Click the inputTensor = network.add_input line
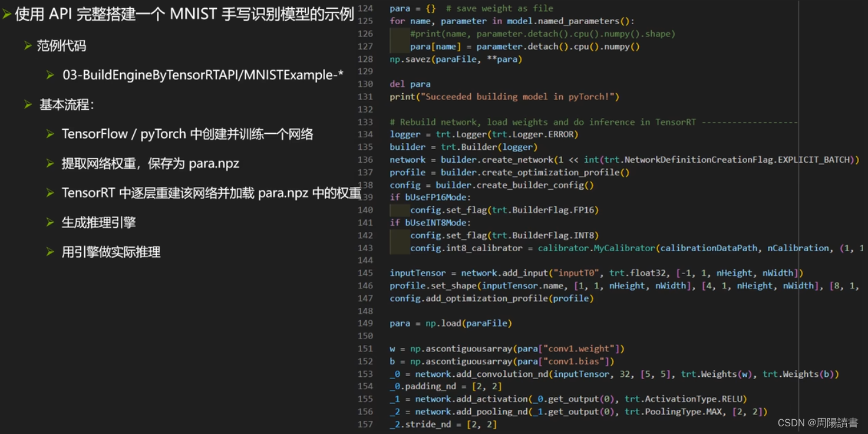 coord(596,272)
